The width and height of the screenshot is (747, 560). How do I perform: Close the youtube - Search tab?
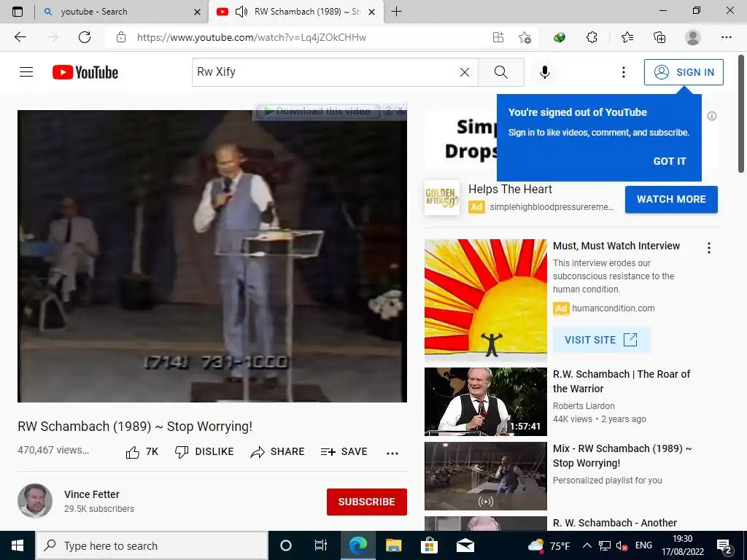click(197, 12)
